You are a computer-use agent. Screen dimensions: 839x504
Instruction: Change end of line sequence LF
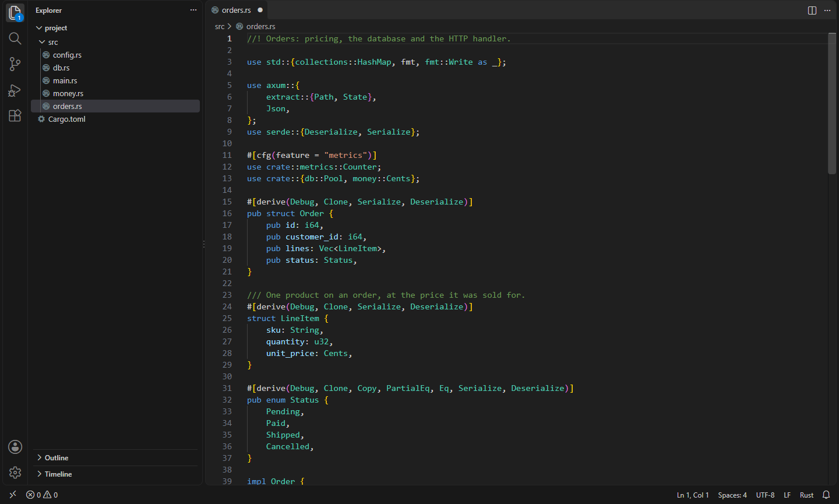[787, 495]
